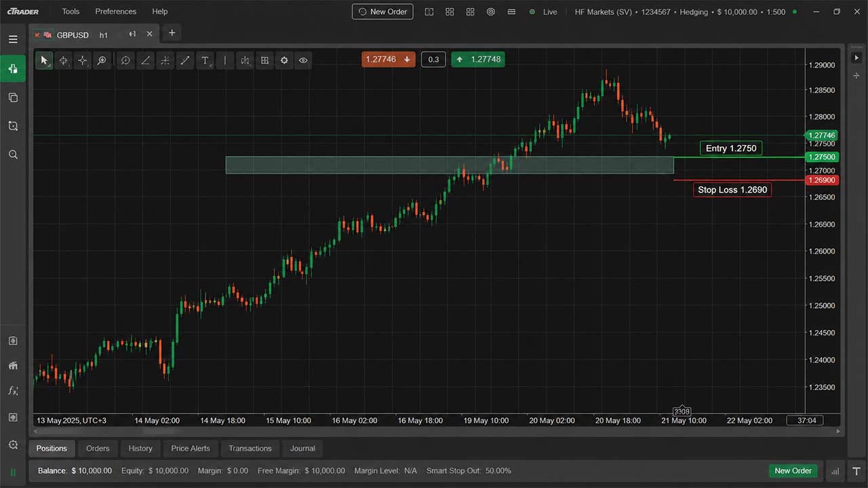Click the house-shaped icon in left sidebar
The image size is (868, 488).
(13, 365)
